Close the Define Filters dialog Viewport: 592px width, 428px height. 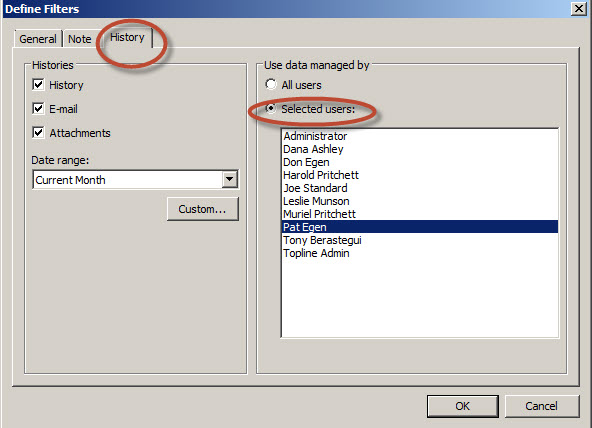coord(578,8)
